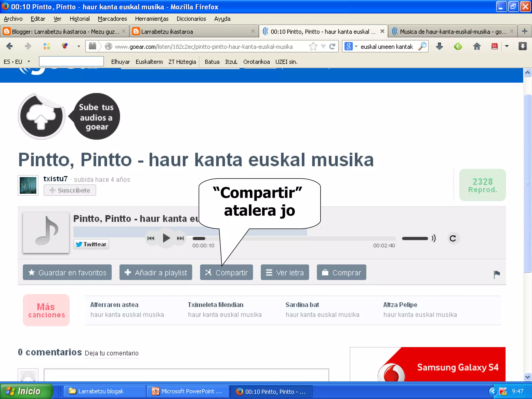Skip to the next track in the player

[180, 238]
